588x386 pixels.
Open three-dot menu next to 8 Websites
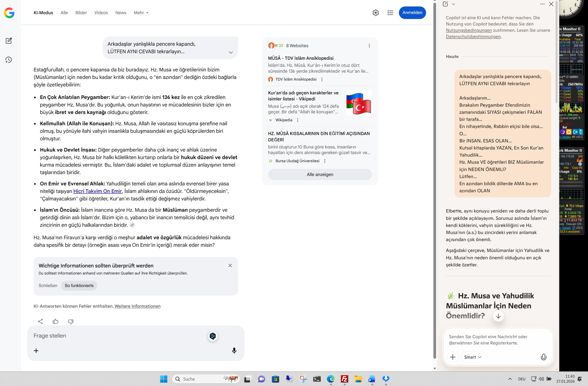tap(369, 46)
